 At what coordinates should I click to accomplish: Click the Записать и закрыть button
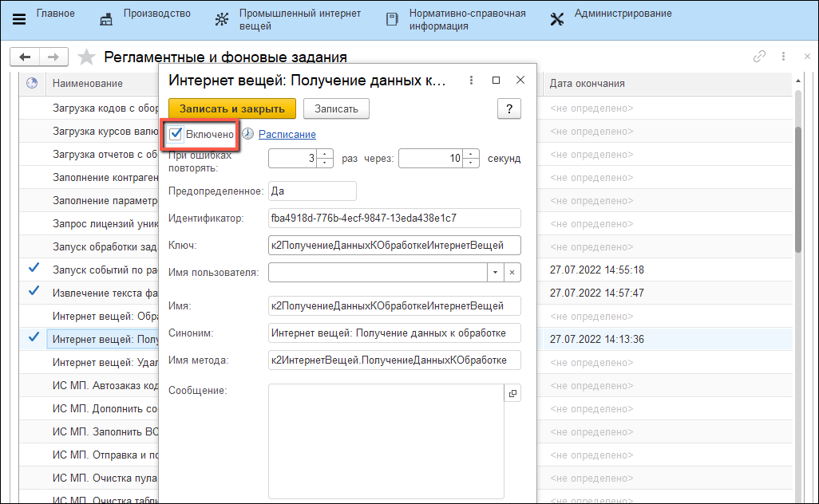pyautogui.click(x=232, y=108)
